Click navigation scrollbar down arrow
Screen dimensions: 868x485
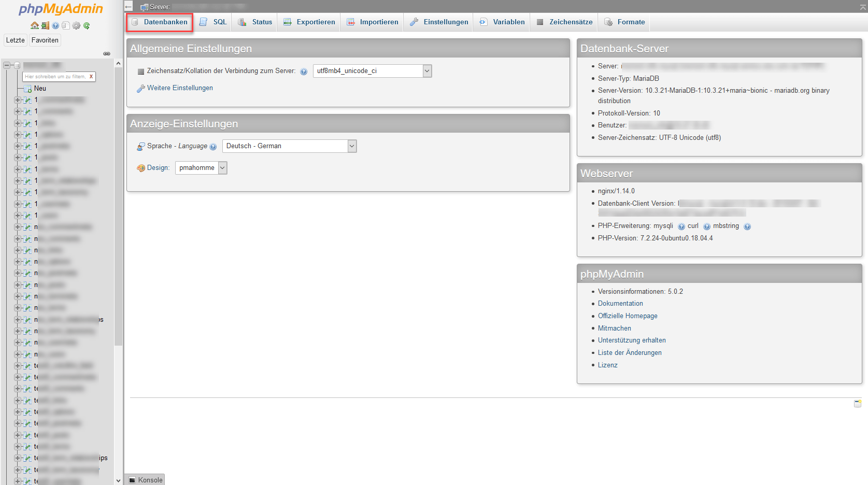tap(118, 481)
